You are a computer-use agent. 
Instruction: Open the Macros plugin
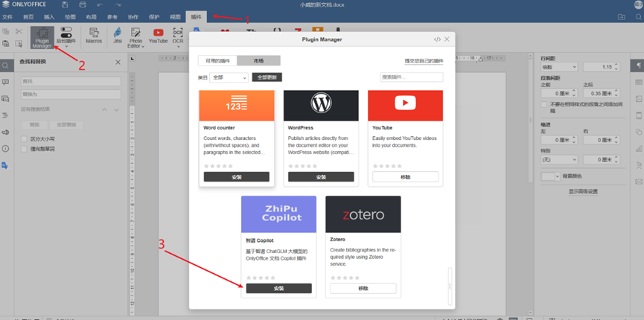[x=94, y=36]
